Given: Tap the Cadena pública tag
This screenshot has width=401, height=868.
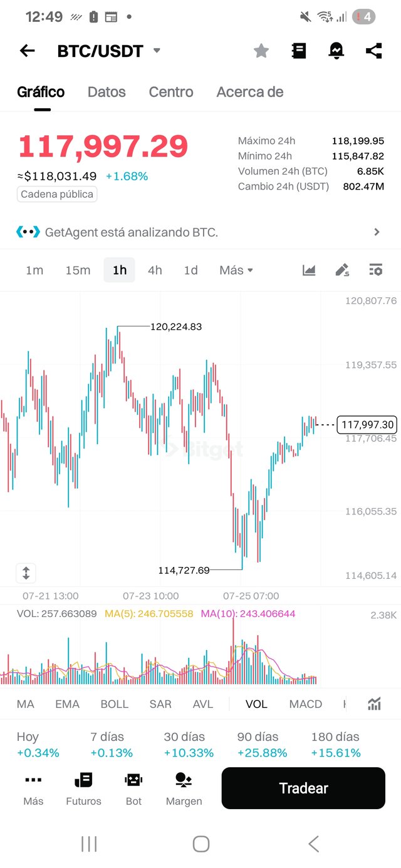Looking at the screenshot, I should [57, 194].
